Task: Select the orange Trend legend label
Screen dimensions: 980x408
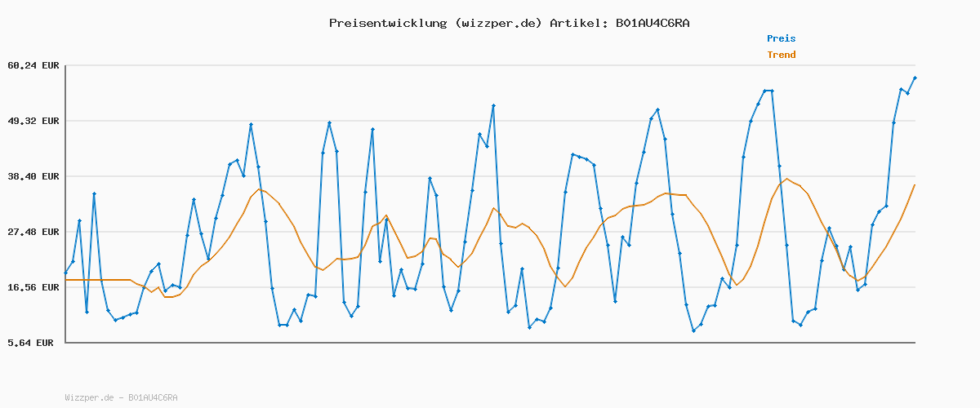Action: [781, 55]
